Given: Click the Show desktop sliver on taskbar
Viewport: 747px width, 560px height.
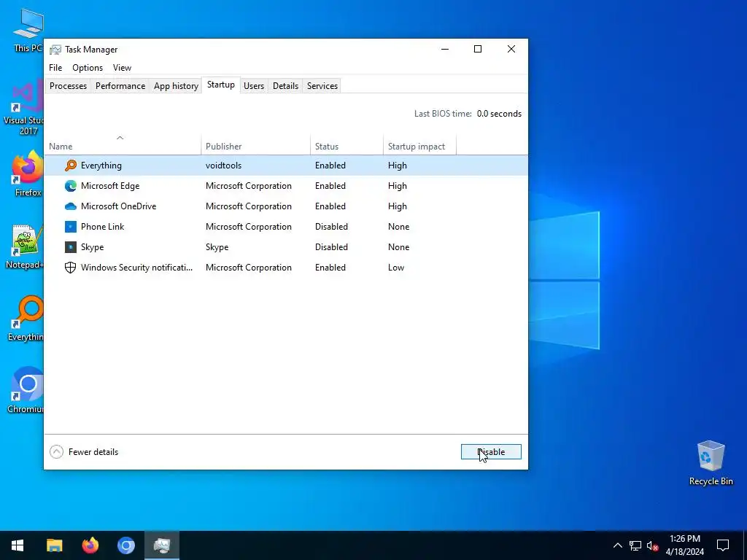Looking at the screenshot, I should 745,545.
